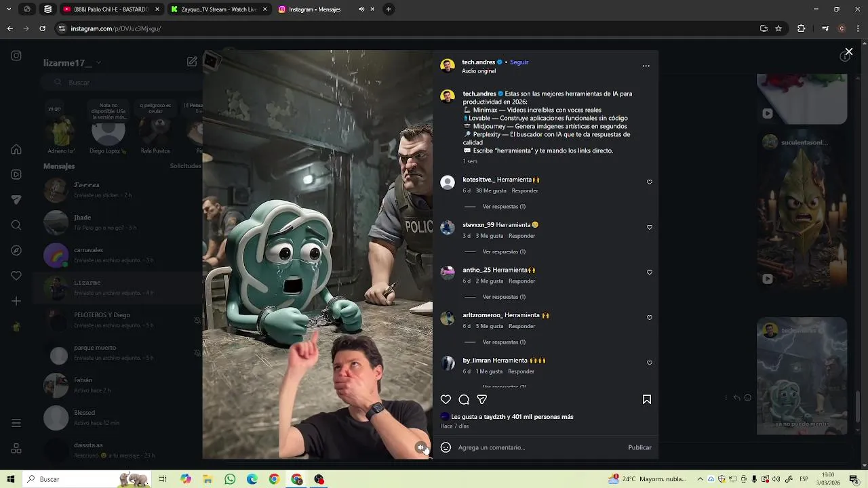
Task: Close the post overlay with the X
Action: coord(848,52)
